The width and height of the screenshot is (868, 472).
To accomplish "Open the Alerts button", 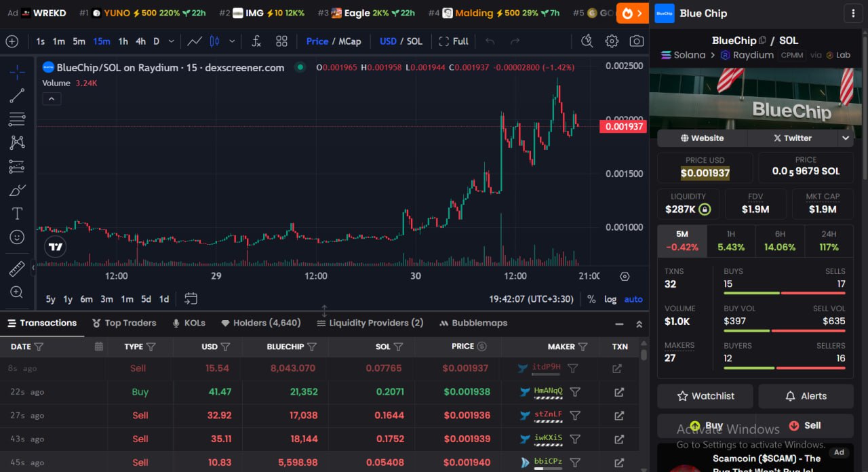I will click(806, 396).
